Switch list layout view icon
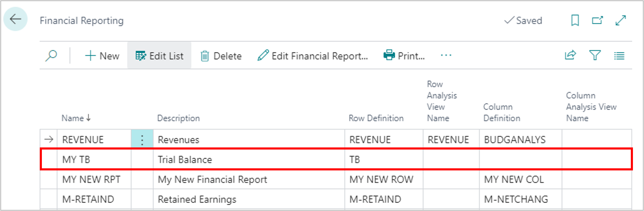Screen dimensions: 644x211 [619, 56]
